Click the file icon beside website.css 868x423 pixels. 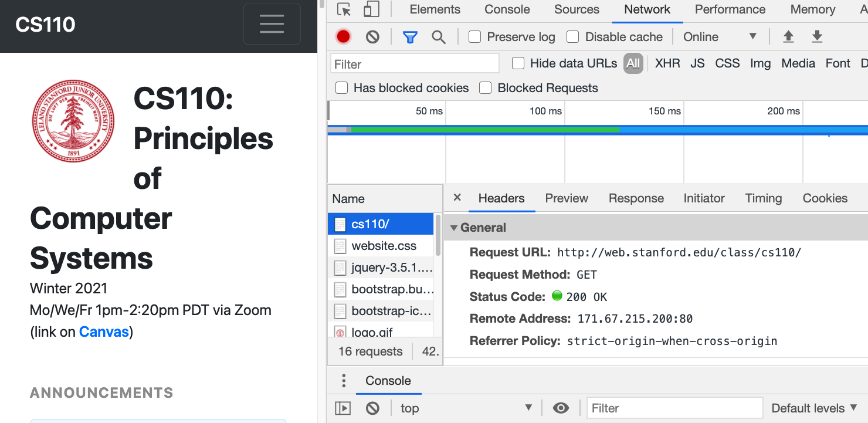pos(340,246)
